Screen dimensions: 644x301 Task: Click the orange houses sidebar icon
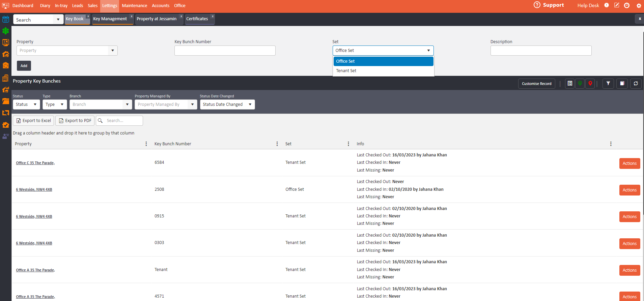pos(6,54)
